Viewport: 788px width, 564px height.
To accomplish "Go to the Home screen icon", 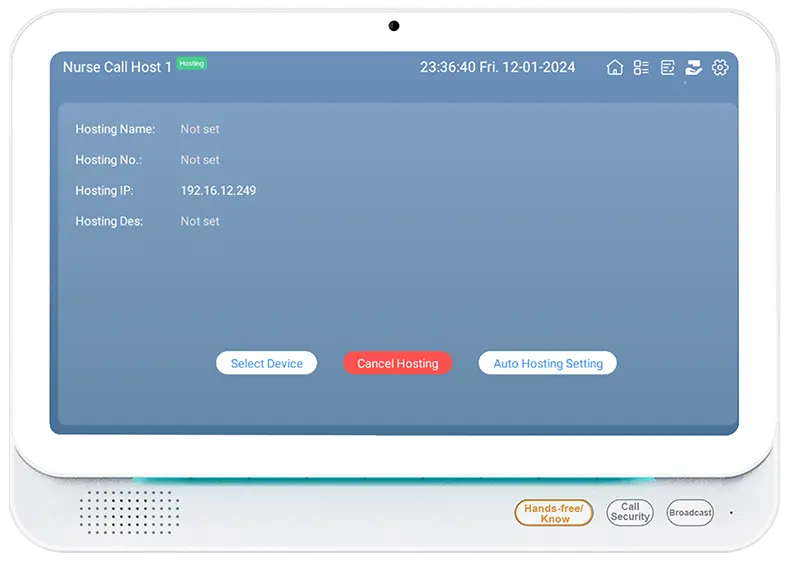I will point(615,68).
